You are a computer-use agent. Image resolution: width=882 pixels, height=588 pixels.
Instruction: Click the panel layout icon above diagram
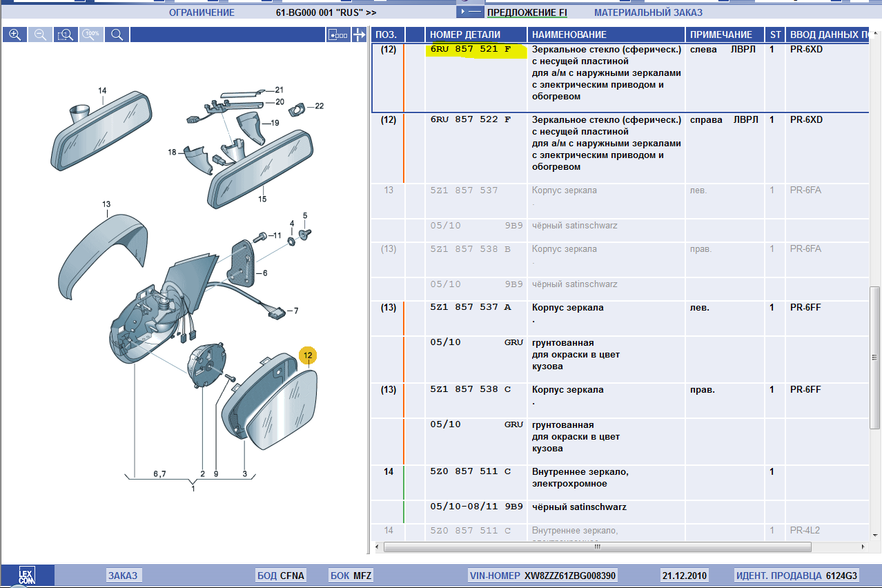point(338,35)
